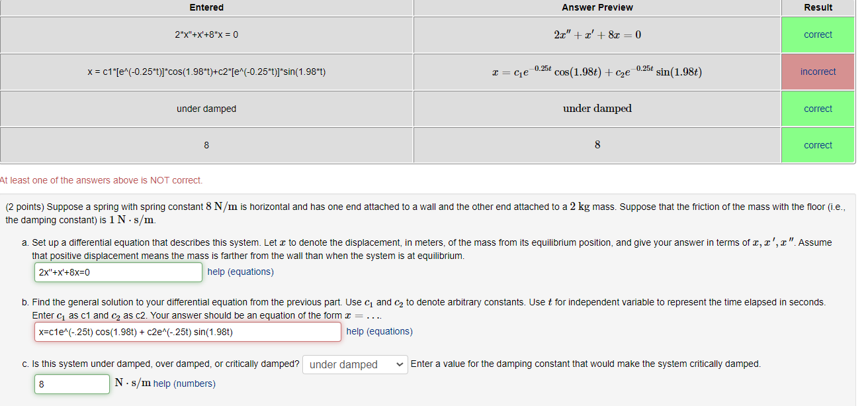Click the correct result for value 8
Screen dimensions: 868x406
[818, 144]
